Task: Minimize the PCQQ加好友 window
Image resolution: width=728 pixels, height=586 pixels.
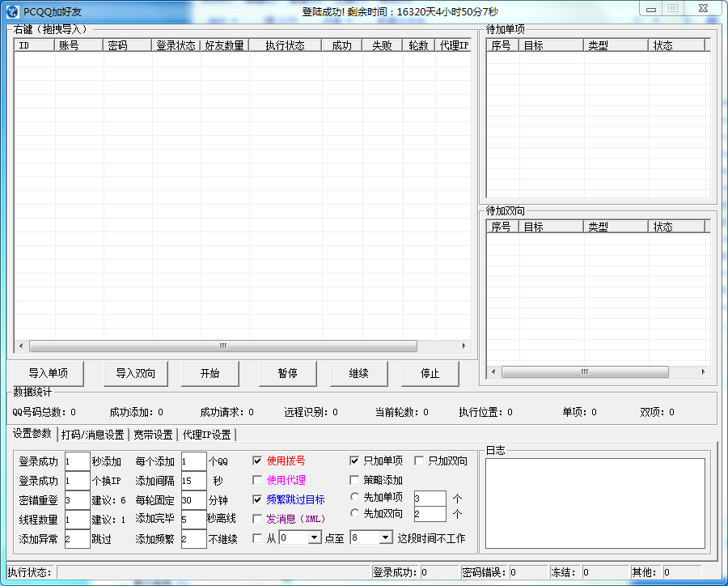Action: coord(651,9)
